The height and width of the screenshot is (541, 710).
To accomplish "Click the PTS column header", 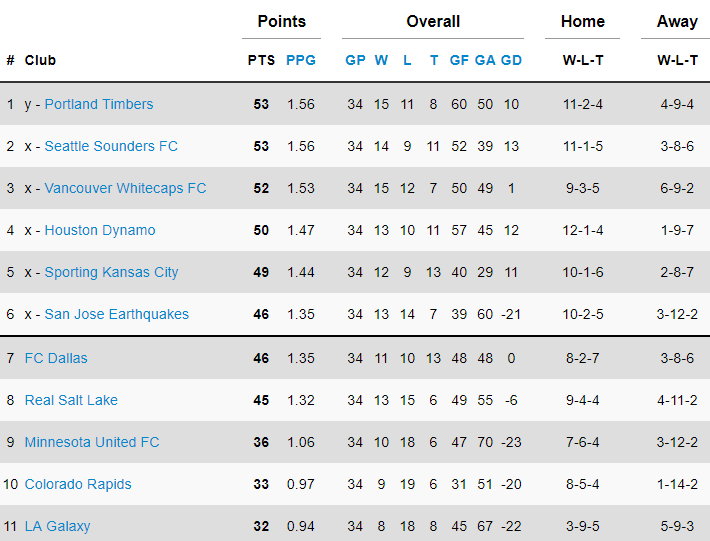I will click(261, 60).
